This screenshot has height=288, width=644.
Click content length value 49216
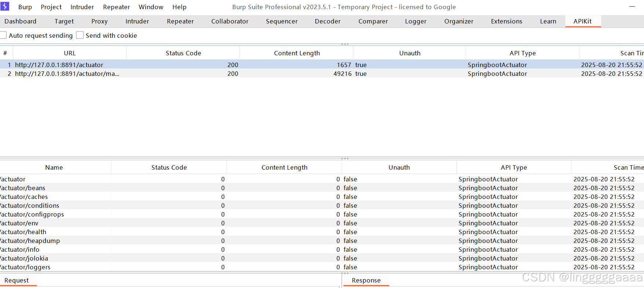pos(342,74)
